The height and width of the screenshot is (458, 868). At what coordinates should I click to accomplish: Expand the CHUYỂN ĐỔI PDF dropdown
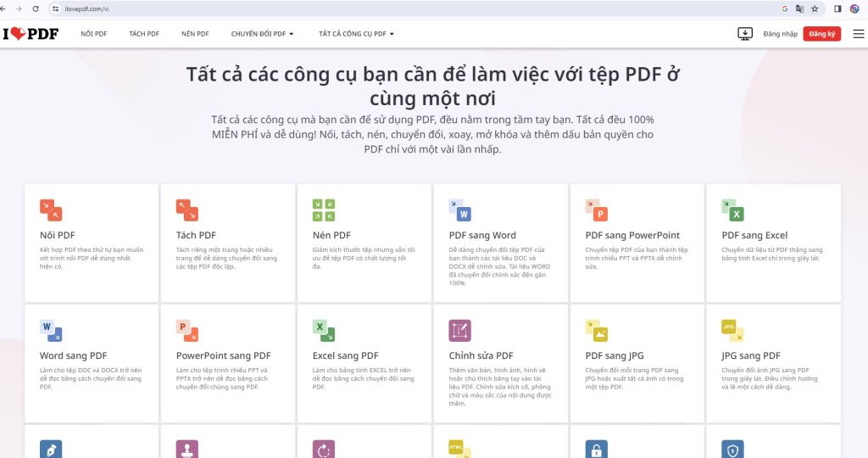[x=263, y=34]
